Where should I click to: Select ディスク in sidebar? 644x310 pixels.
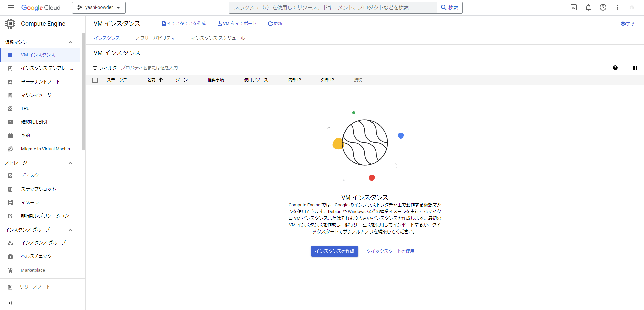[x=40, y=176]
